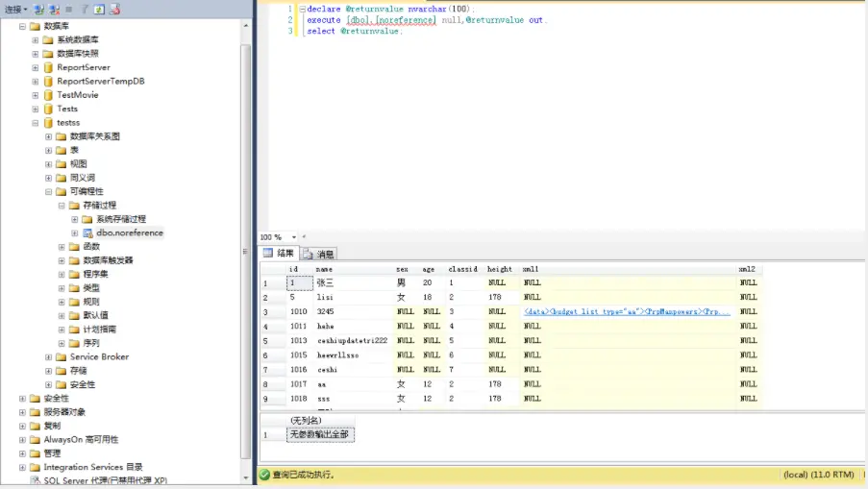Click the 函数 folder icon

click(x=74, y=247)
